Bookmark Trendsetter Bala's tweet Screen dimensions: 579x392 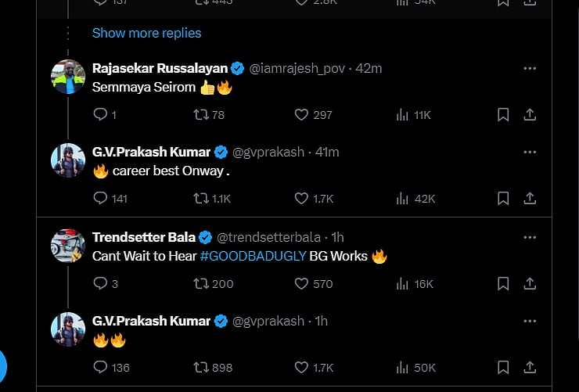(503, 283)
